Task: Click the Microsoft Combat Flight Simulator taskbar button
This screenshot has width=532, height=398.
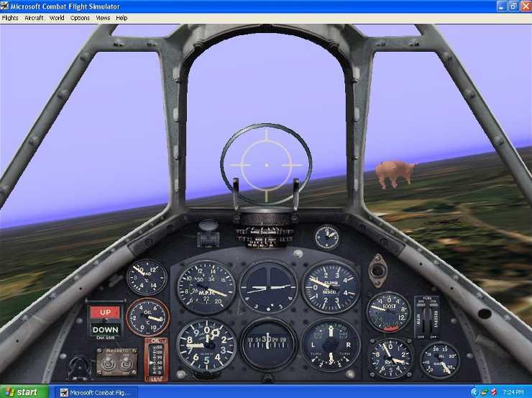Action: coord(98,392)
